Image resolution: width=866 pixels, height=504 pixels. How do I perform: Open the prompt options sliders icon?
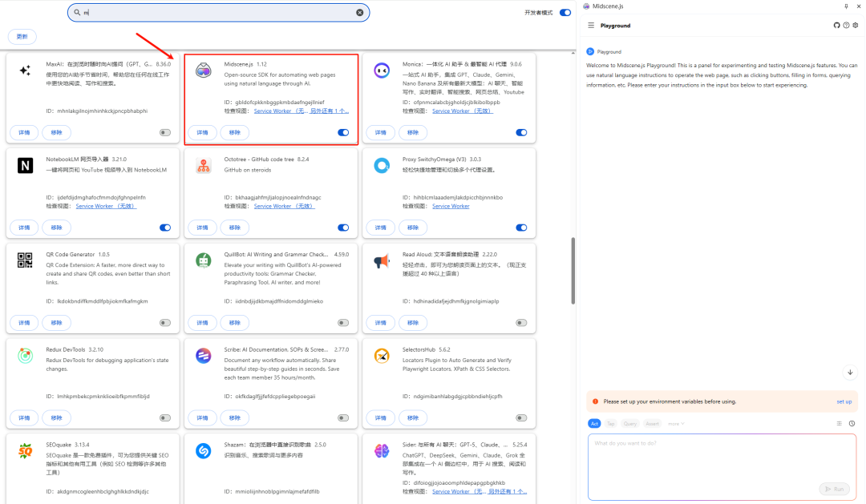[x=839, y=423]
